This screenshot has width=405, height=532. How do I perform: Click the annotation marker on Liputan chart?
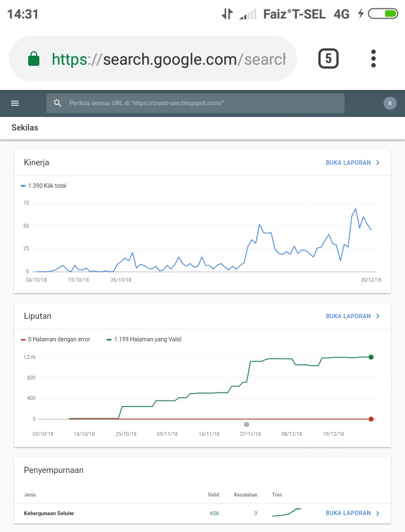(246, 425)
